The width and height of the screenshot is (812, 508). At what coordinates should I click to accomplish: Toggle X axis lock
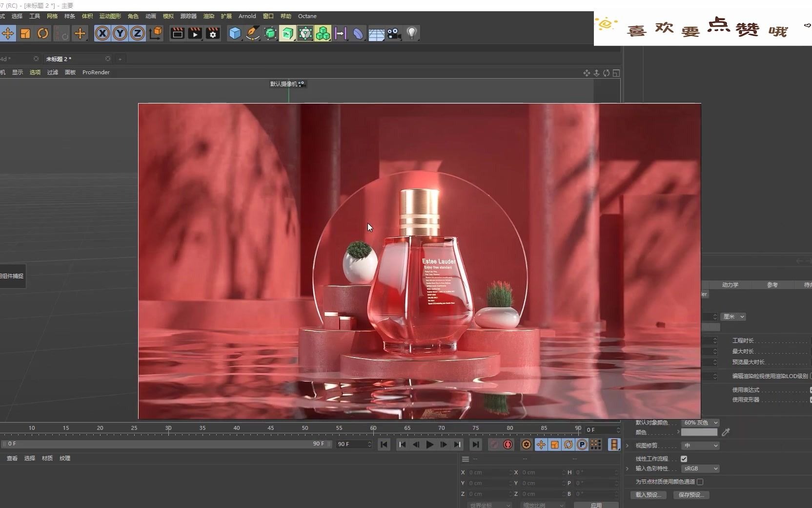point(102,34)
